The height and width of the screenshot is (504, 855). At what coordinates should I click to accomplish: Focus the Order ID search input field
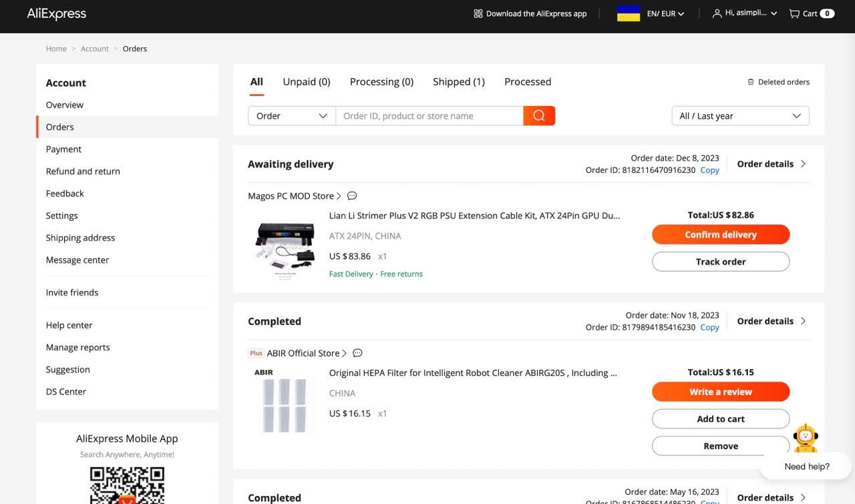[x=430, y=115]
